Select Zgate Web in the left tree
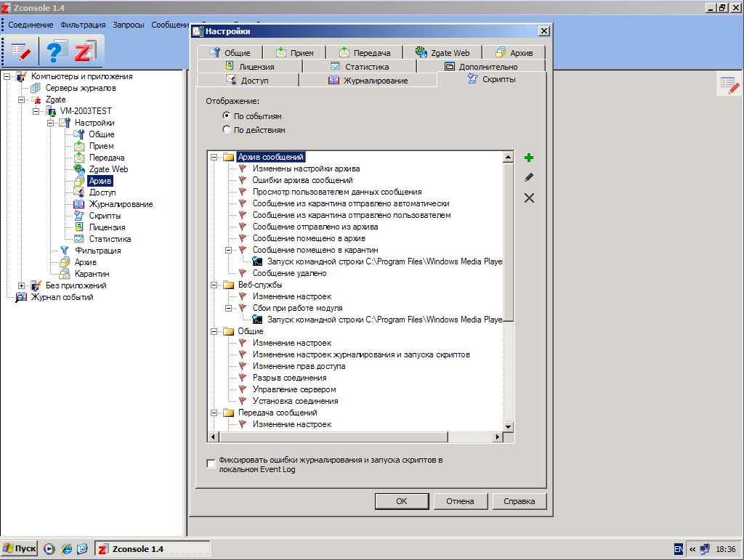Viewport: 744px width, 560px height. click(109, 169)
